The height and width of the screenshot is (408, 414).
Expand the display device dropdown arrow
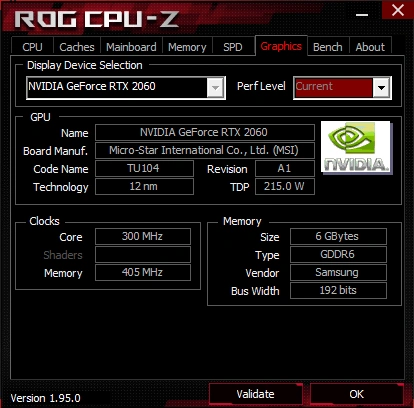click(215, 88)
